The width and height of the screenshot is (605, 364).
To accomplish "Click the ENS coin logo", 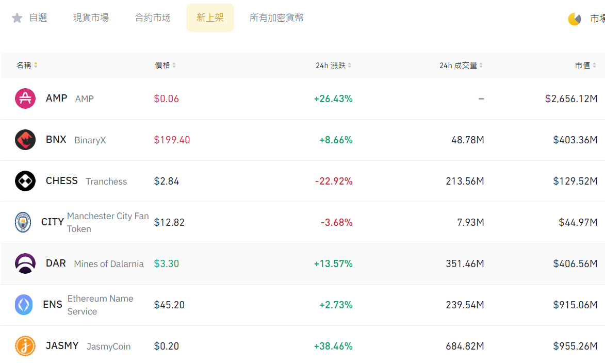I will coord(24,305).
